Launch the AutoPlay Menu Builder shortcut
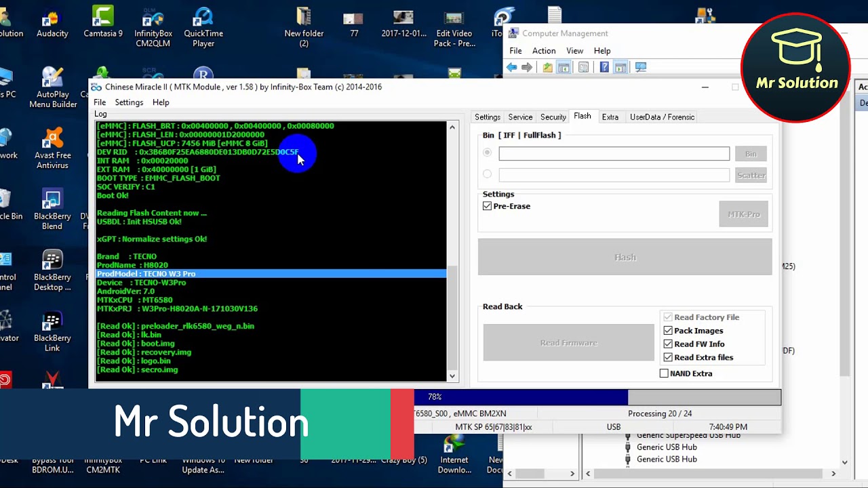The height and width of the screenshot is (488, 868). [x=52, y=87]
